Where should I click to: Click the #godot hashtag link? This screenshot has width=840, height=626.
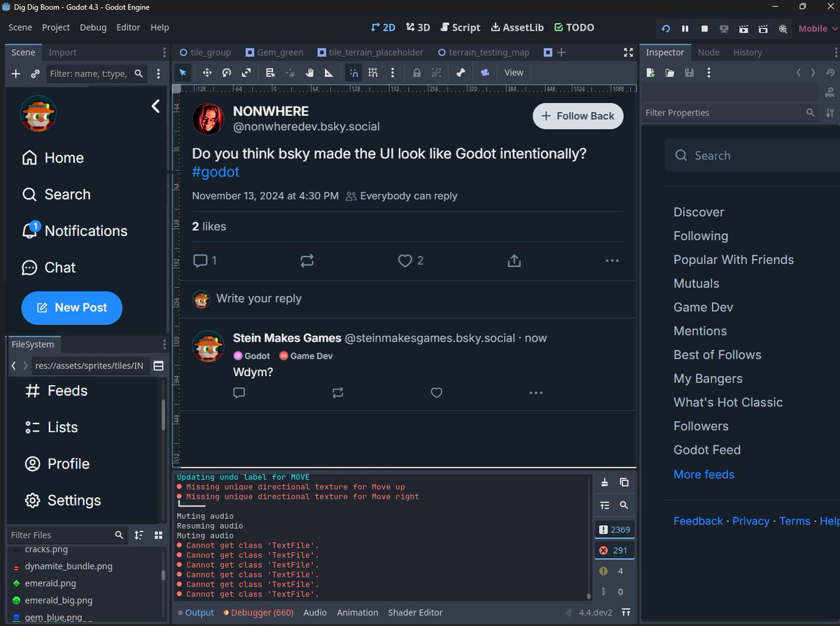pos(216,172)
